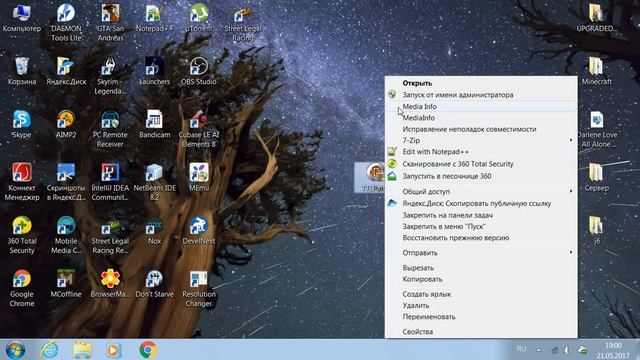Choose Вырезать in the context menu
The height and width of the screenshot is (360, 640).
pyautogui.click(x=481, y=268)
